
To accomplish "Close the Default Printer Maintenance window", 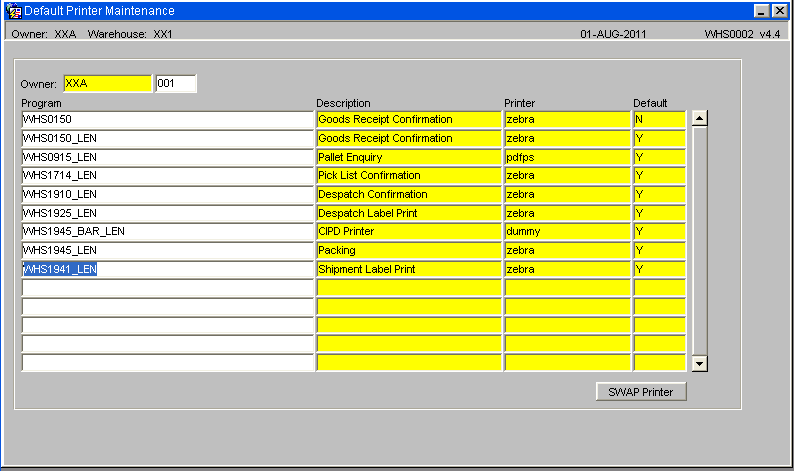I will [x=779, y=11].
